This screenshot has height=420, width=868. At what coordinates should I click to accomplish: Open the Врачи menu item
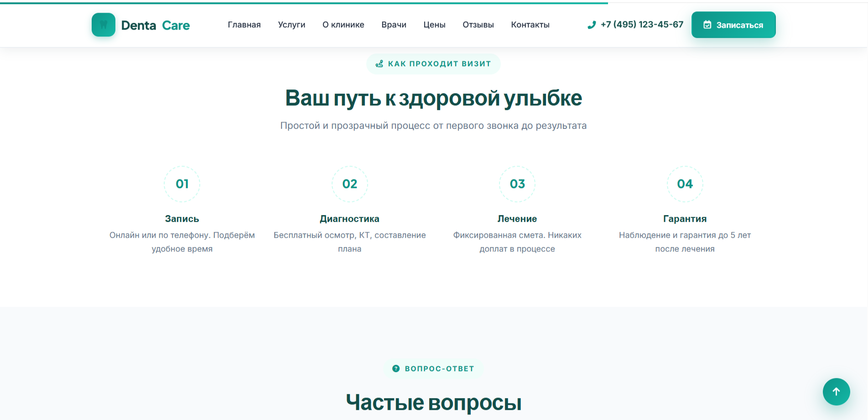pyautogui.click(x=394, y=25)
